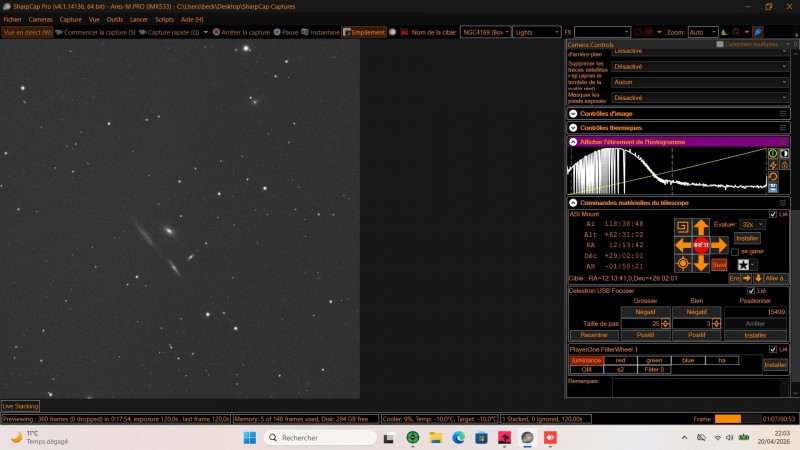The image size is (800, 450).
Task: Open File Explorer from the taskbar
Action: (435, 437)
